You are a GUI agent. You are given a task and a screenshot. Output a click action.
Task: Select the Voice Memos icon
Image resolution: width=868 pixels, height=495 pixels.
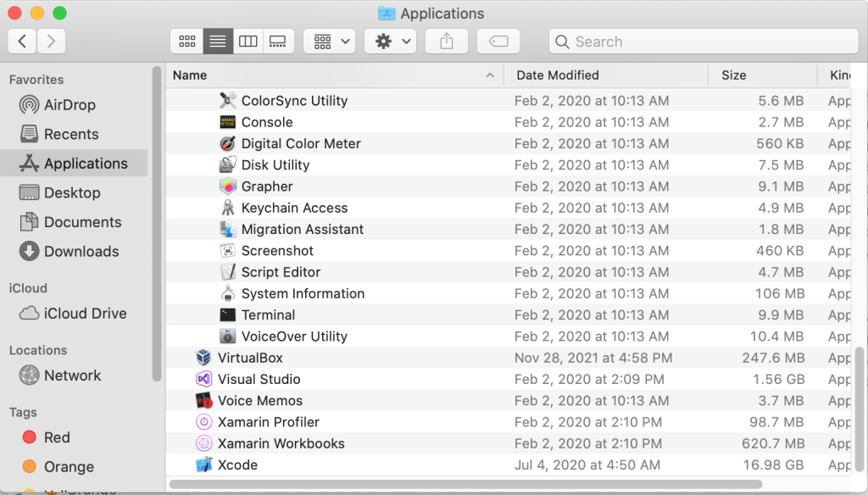click(x=203, y=400)
